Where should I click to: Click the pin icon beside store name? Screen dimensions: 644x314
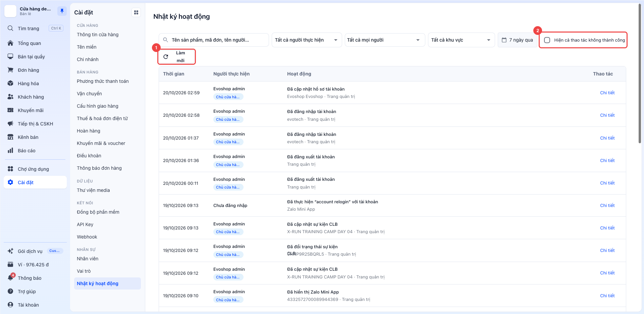(x=62, y=11)
